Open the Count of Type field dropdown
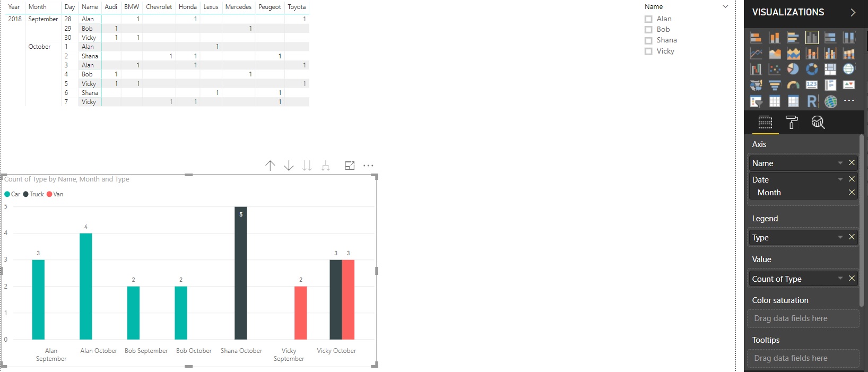The height and width of the screenshot is (372, 868). click(840, 279)
